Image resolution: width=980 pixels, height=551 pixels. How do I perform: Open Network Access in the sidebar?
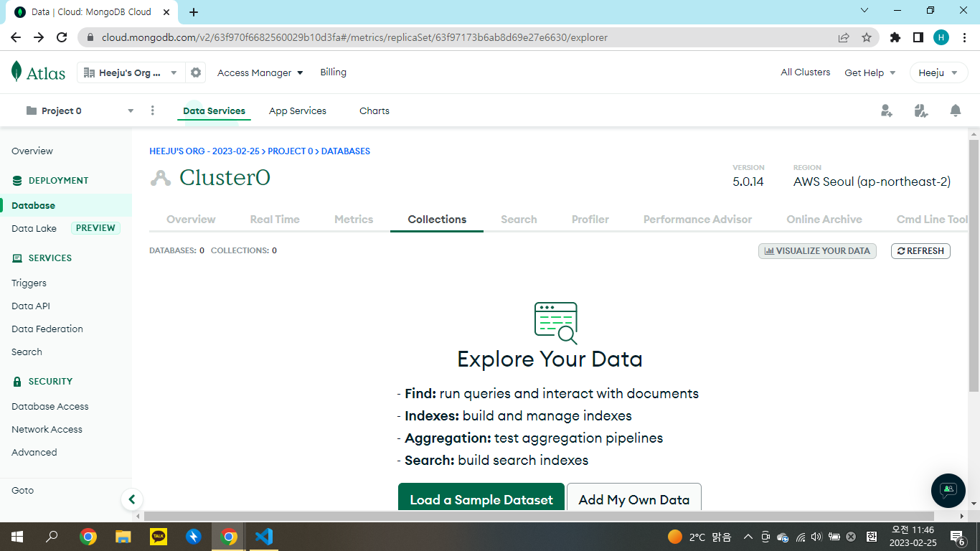tap(47, 430)
